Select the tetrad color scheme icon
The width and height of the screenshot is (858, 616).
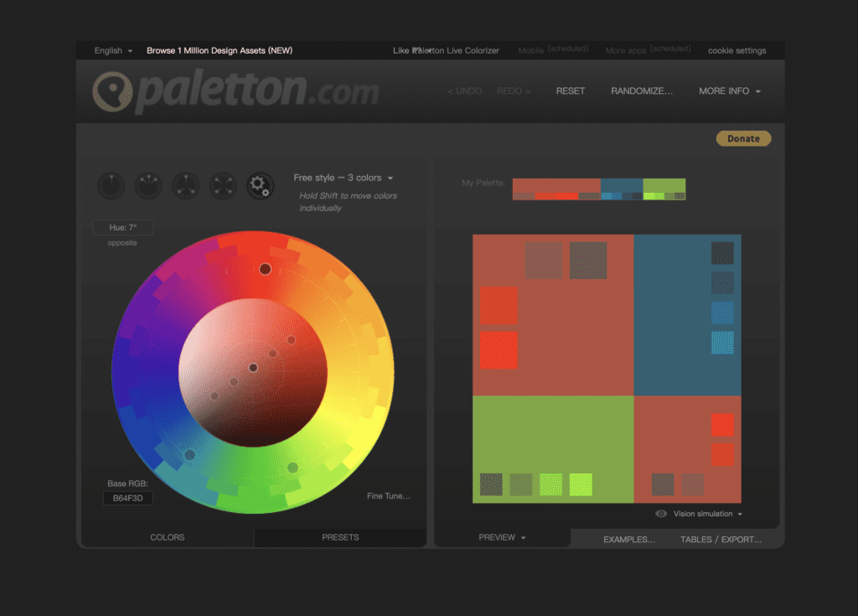[x=222, y=185]
